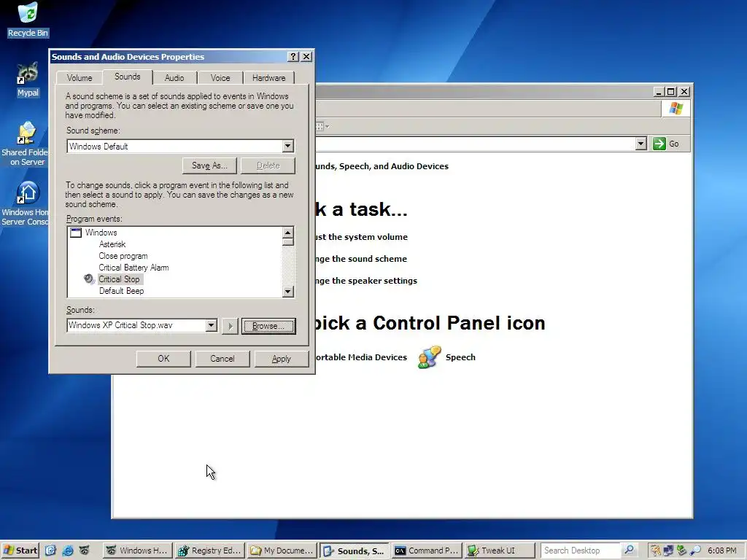
Task: Open the Control Panel address bar dropdown
Action: click(x=640, y=144)
